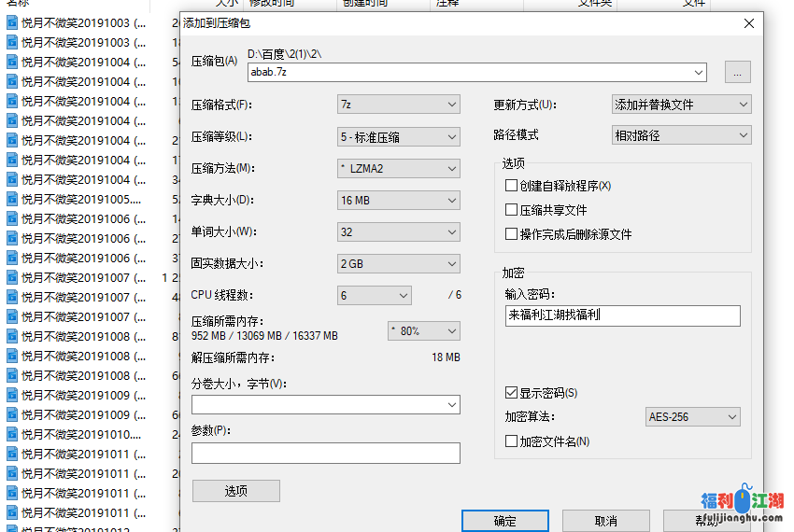This screenshot has height=532, width=794.
Task: Close the 添加到压缩包 dialog
Action: [748, 23]
